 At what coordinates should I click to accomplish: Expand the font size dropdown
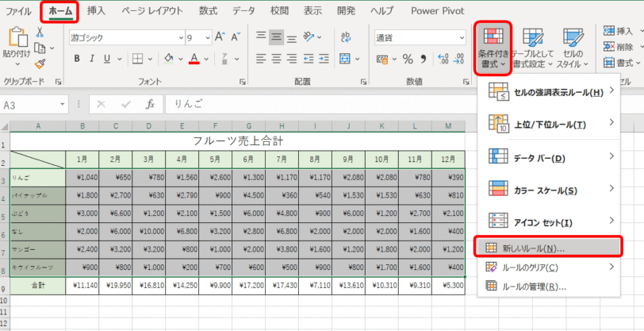pos(208,37)
